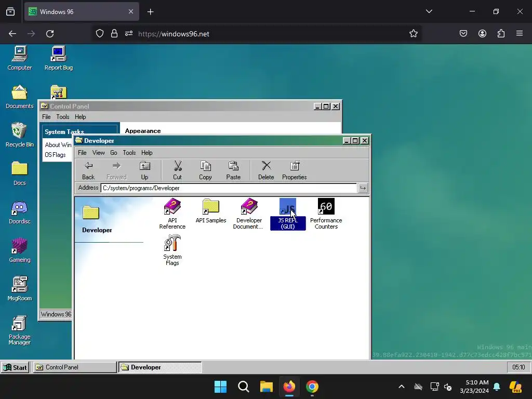Go back in the browser
The image size is (532, 399).
click(x=12, y=34)
